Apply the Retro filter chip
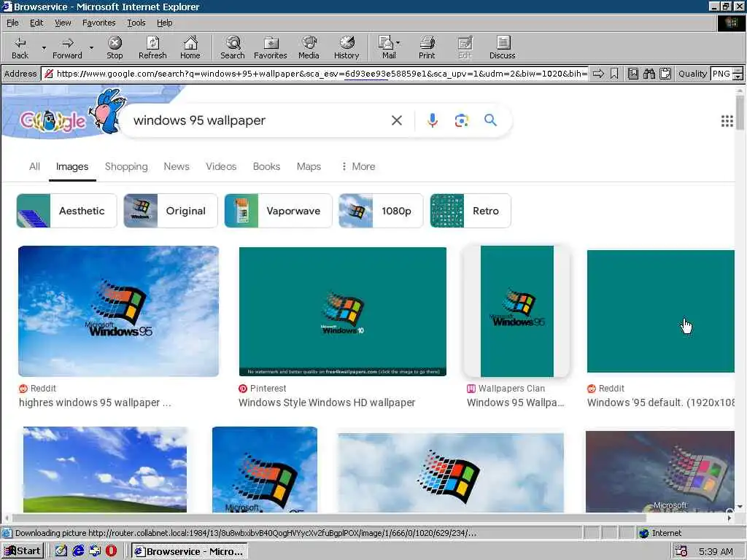The width and height of the screenshot is (747, 560). click(x=471, y=211)
